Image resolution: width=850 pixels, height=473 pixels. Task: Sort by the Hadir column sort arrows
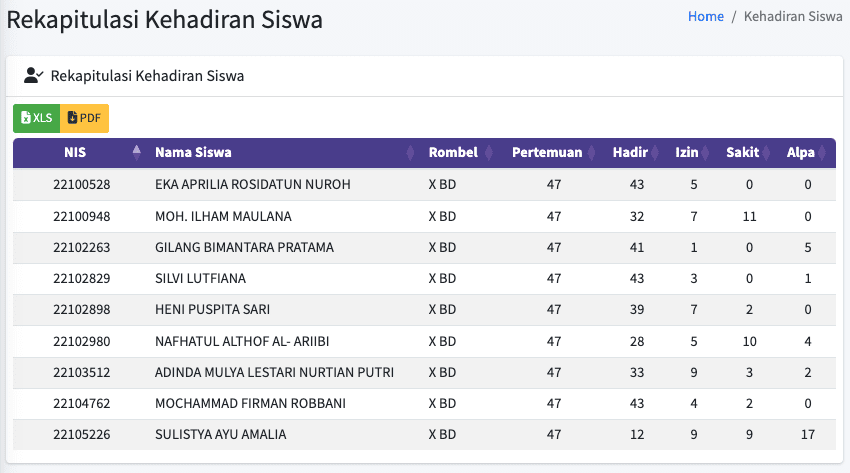point(655,153)
